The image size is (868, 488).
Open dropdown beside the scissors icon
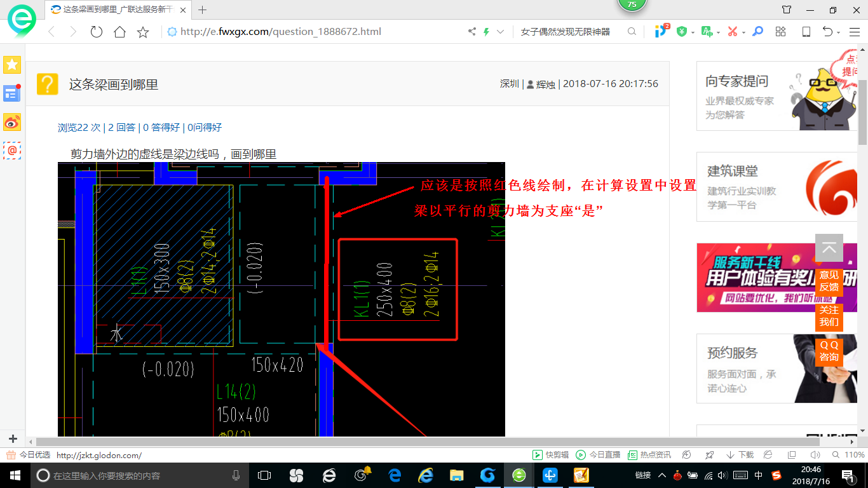(x=743, y=32)
